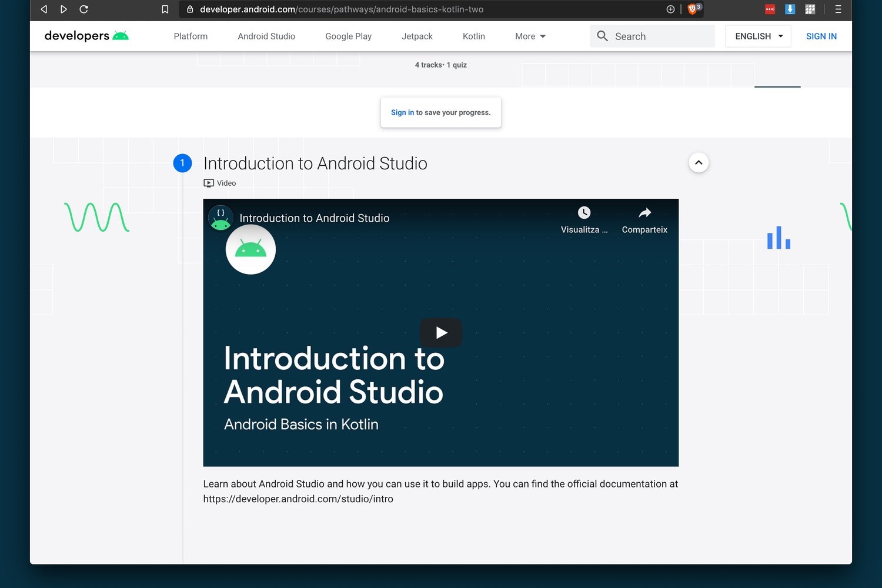This screenshot has width=882, height=588.
Task: Share the video using Comparteix arrow
Action: (644, 213)
